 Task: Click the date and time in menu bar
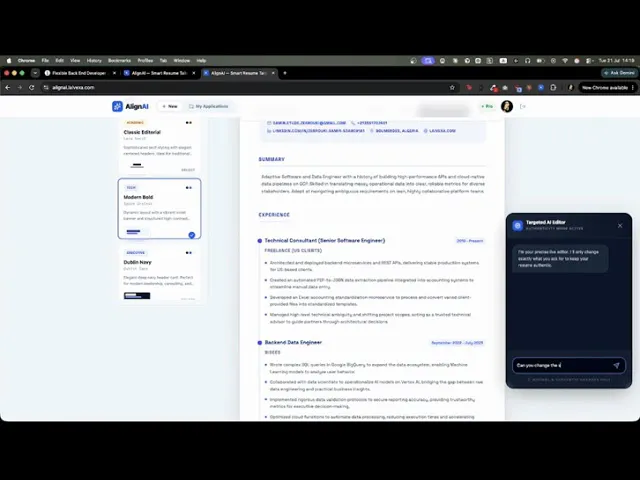pyautogui.click(x=616, y=60)
